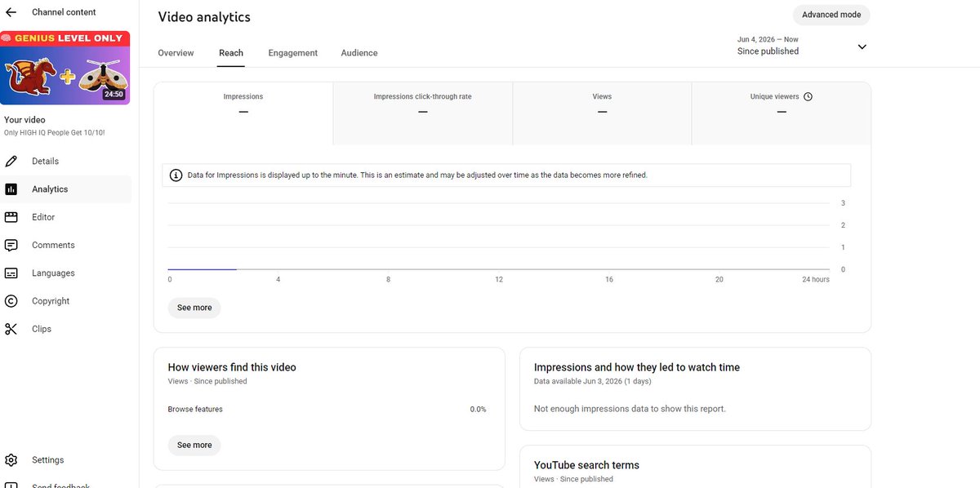Open the Clips scissors icon
Viewport: 980px width, 488px height.
pyautogui.click(x=11, y=329)
